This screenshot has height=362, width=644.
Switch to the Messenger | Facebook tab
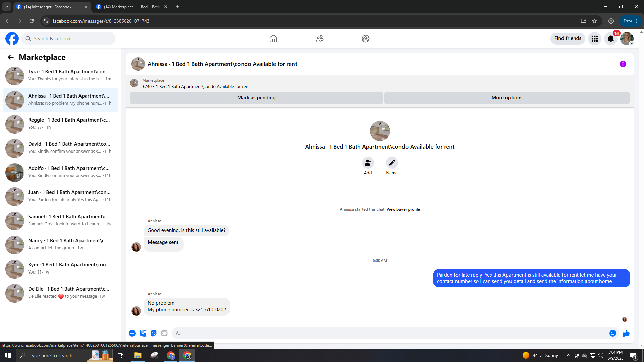49,7
